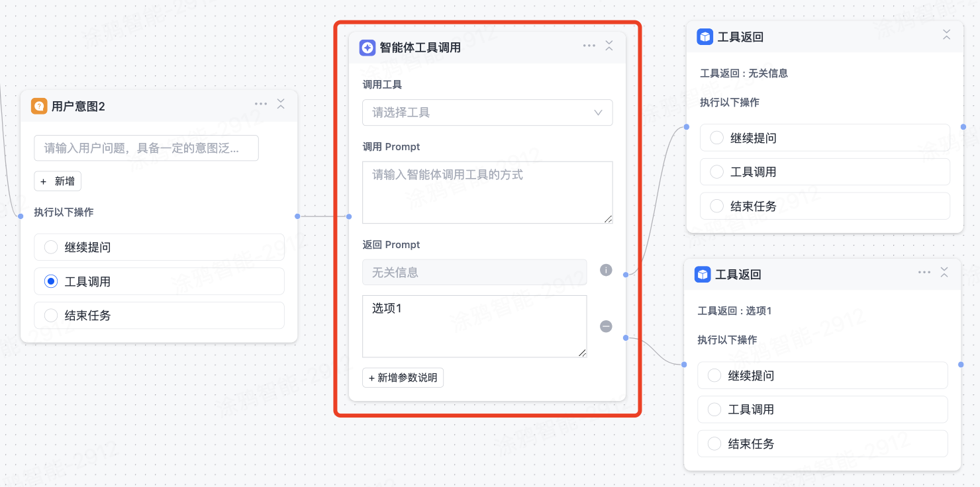Open more options on 智能体工具调用 node

pyautogui.click(x=589, y=46)
